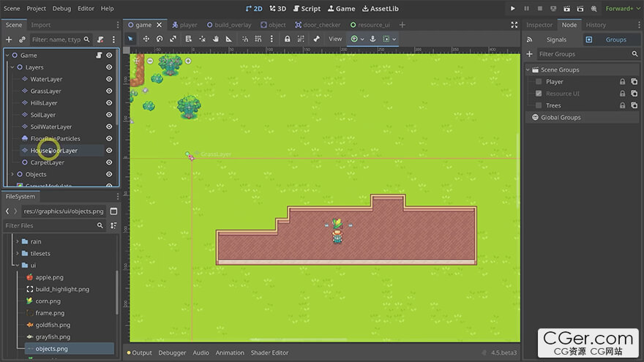Choose the Pan Mode hand tool
644x362 pixels.
pos(215,39)
